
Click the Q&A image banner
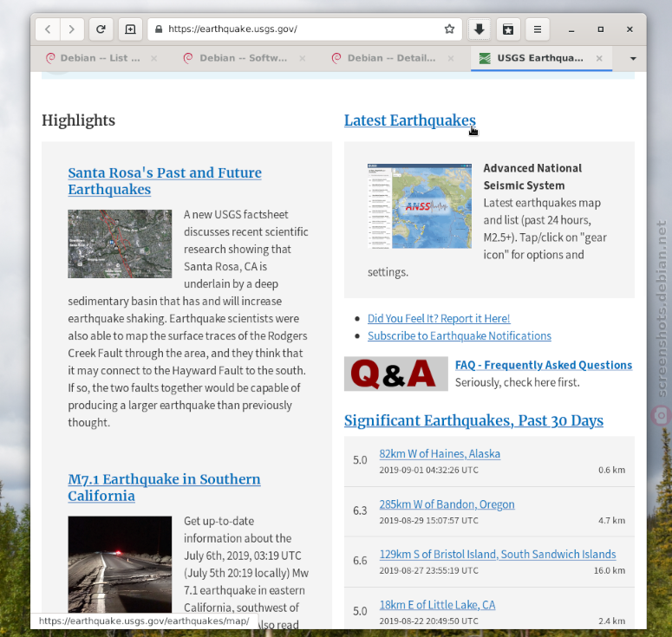396,374
